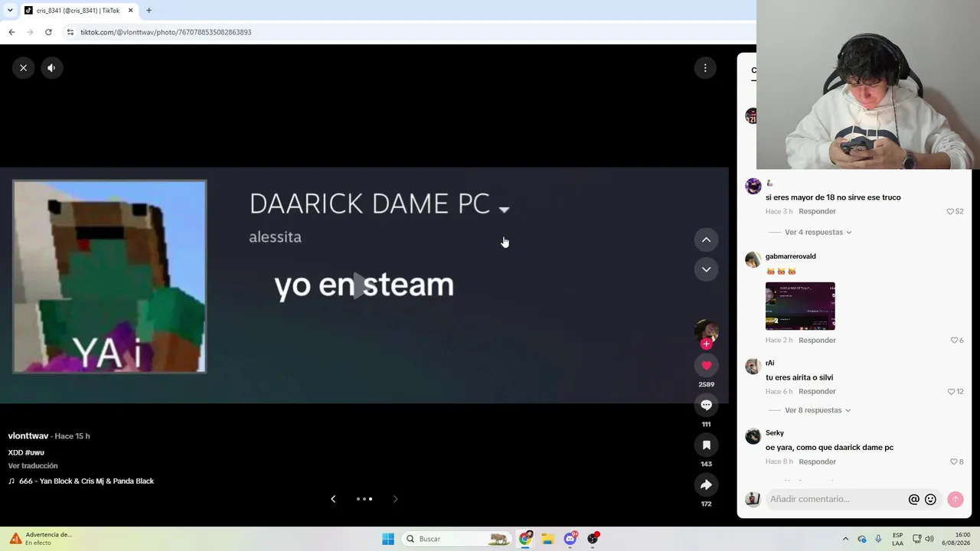Click the Buscar taskbar search box
This screenshot has height=551, width=980.
pyautogui.click(x=457, y=539)
